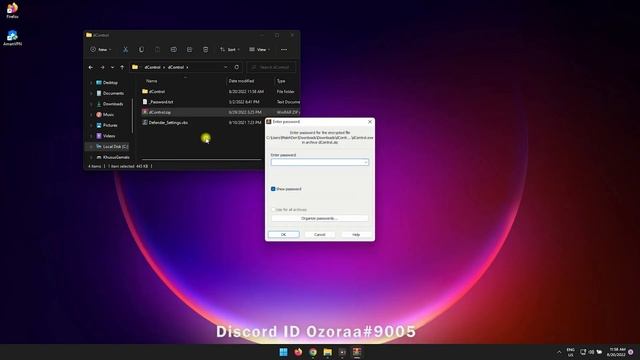Uncheck the Show password checkbox

[273, 189]
